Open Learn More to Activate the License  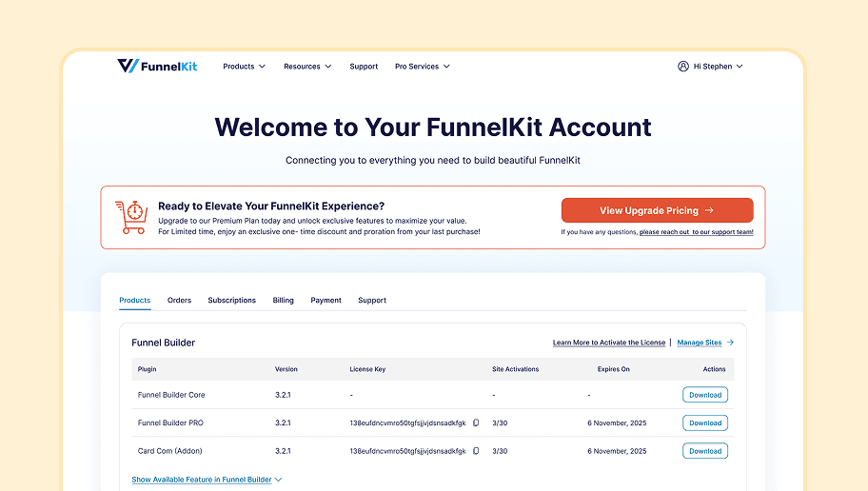click(609, 343)
